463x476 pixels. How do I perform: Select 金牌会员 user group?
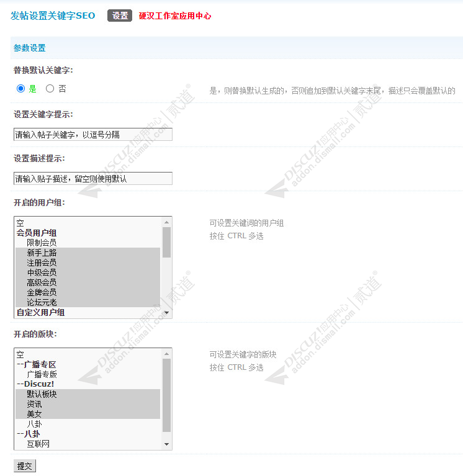point(88,292)
